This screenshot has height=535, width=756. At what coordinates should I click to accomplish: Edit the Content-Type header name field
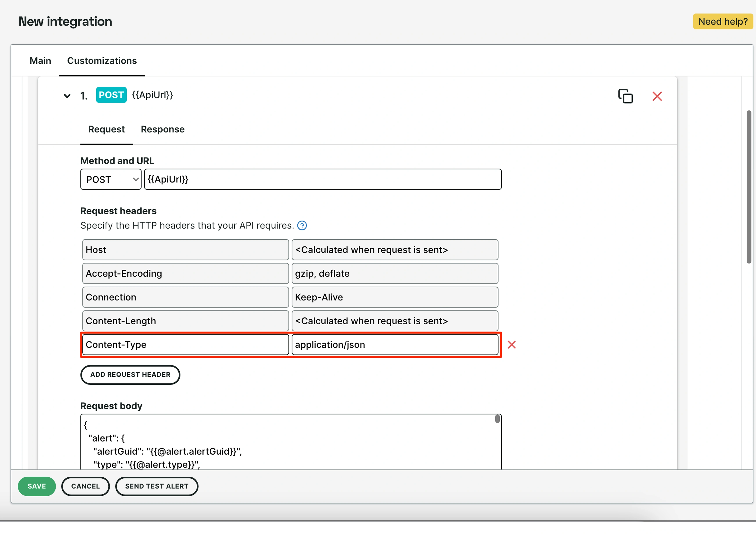point(185,345)
